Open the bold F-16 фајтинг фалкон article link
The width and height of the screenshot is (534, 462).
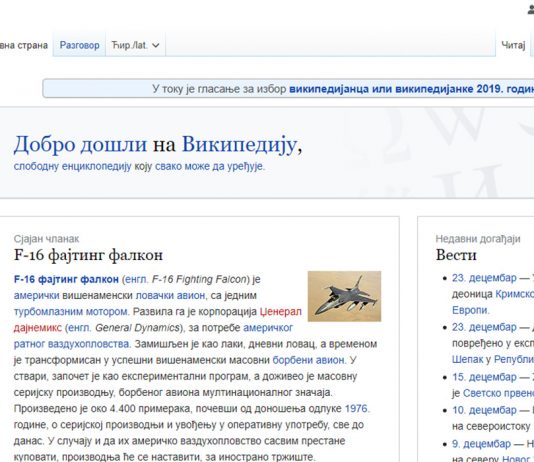click(x=66, y=280)
